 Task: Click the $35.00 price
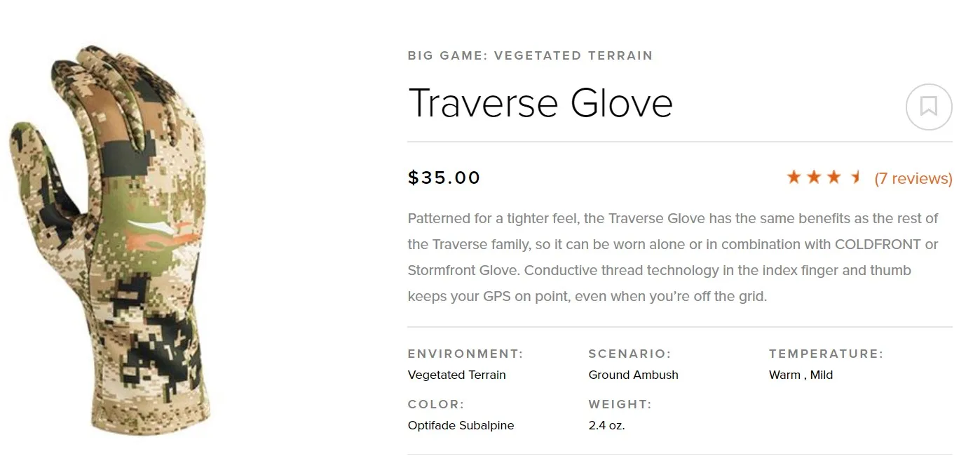click(x=444, y=178)
